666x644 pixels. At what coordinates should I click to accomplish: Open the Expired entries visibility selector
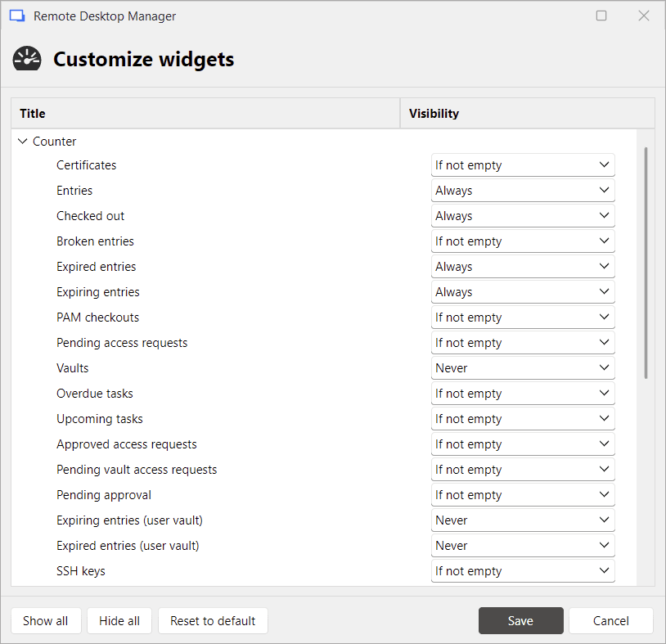coord(522,266)
